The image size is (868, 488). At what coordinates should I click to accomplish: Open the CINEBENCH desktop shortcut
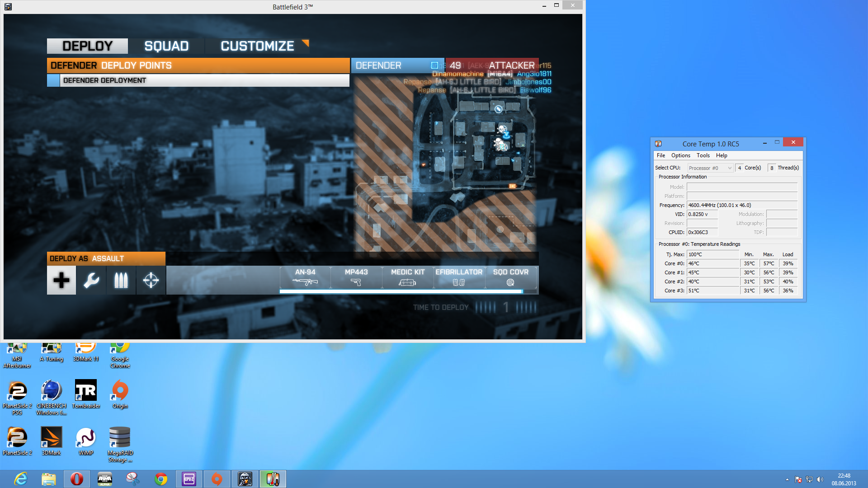[x=52, y=397]
